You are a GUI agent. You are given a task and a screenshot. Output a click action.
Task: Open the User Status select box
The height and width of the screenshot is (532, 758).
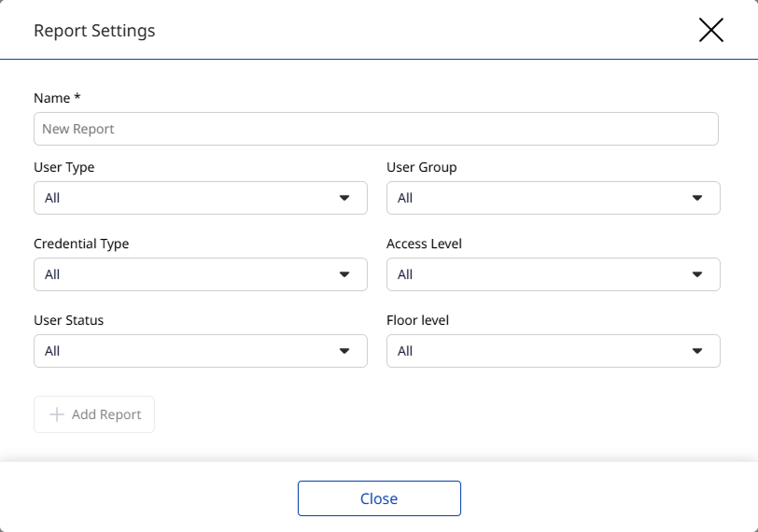[187, 351]
